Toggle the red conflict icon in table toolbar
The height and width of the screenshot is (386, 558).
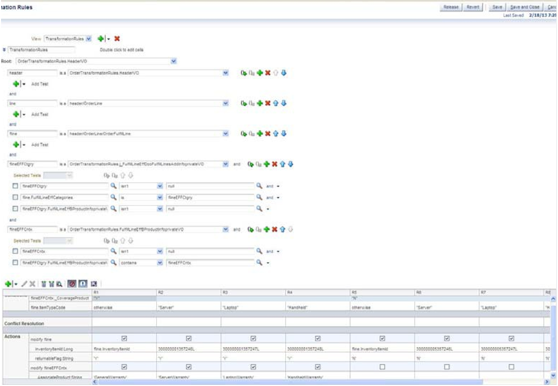coord(72,284)
